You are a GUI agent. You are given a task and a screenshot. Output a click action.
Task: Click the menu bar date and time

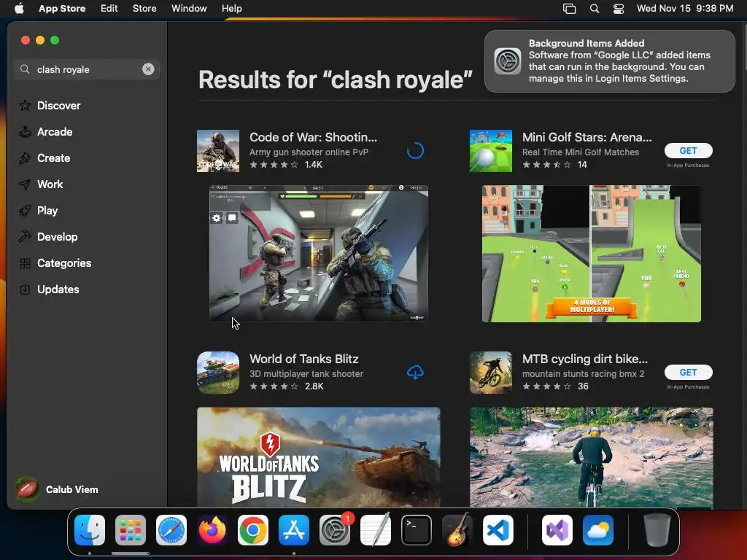[685, 8]
